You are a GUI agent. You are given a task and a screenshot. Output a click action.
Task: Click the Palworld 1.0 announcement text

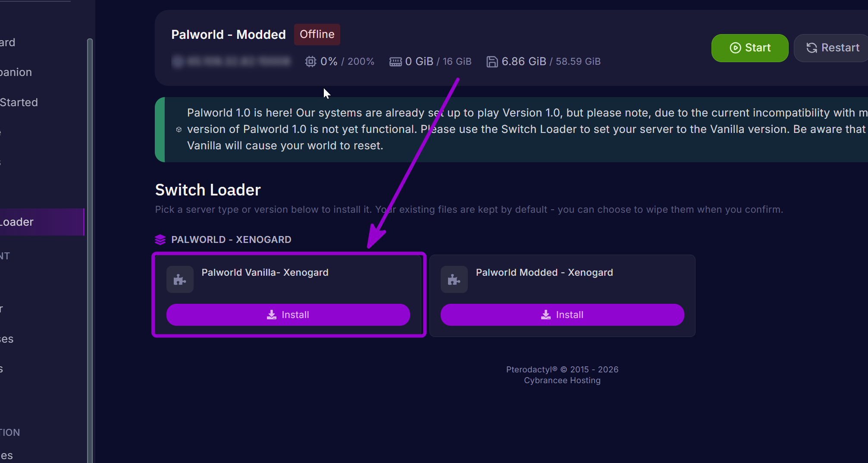pos(527,129)
